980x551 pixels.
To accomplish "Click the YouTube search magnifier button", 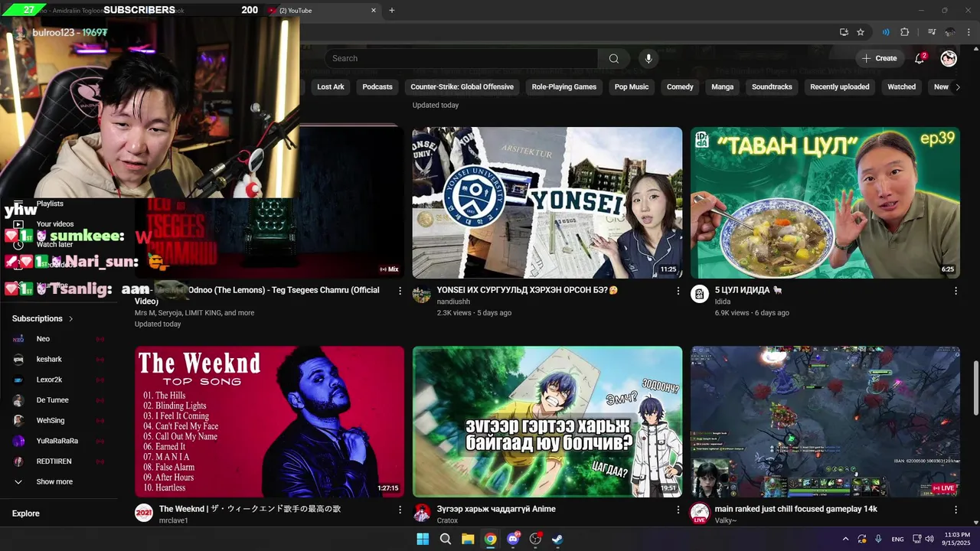I will pyautogui.click(x=613, y=58).
